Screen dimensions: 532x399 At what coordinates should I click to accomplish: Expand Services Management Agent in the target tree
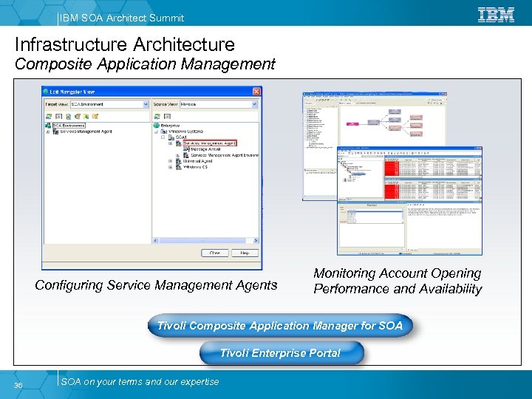[x=47, y=132]
